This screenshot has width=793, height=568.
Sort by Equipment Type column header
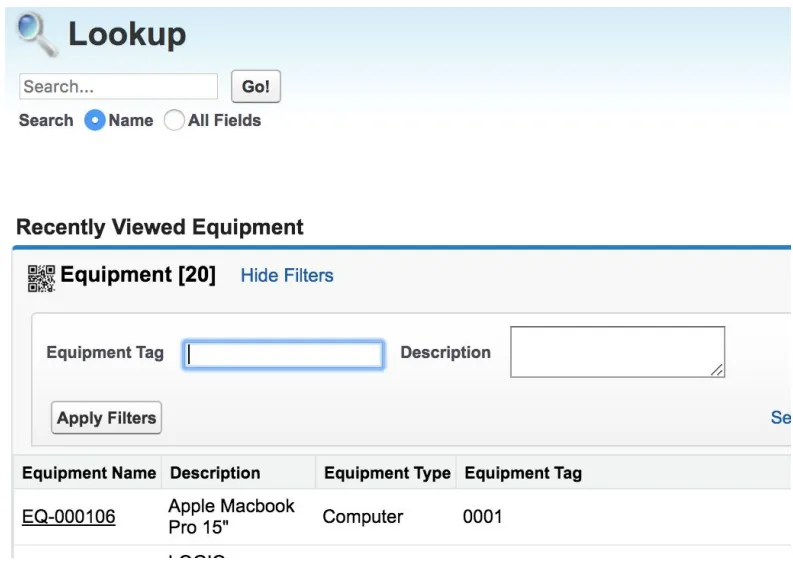tap(387, 473)
